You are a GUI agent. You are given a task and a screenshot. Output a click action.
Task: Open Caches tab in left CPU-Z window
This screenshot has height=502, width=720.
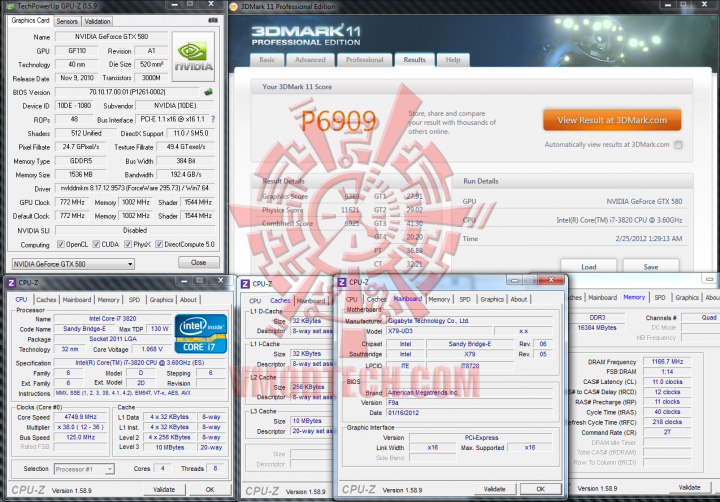pyautogui.click(x=46, y=299)
